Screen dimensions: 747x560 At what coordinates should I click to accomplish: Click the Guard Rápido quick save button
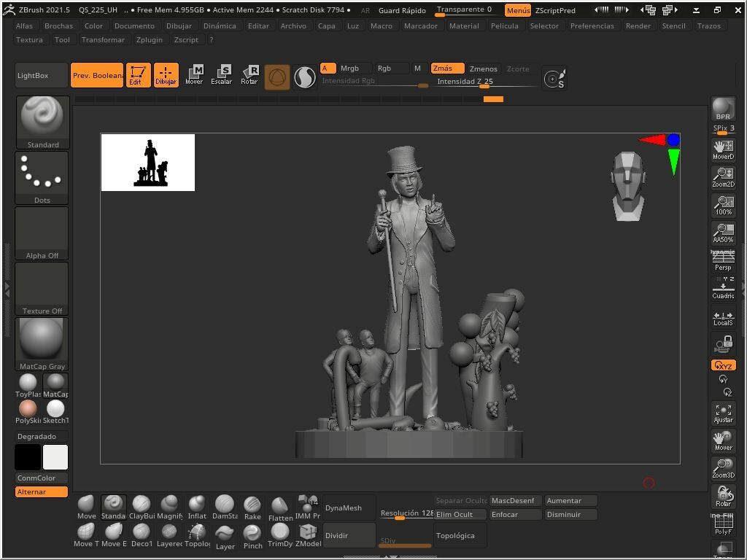(402, 10)
